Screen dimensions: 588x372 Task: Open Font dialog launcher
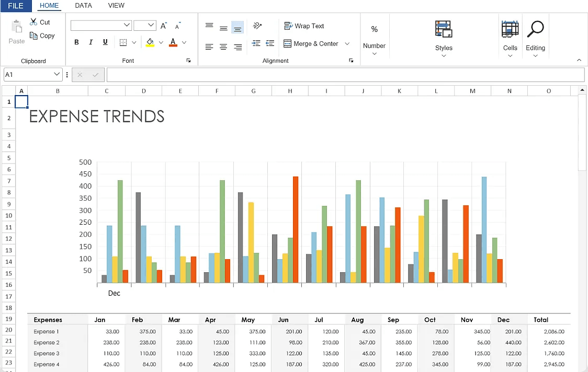click(189, 60)
